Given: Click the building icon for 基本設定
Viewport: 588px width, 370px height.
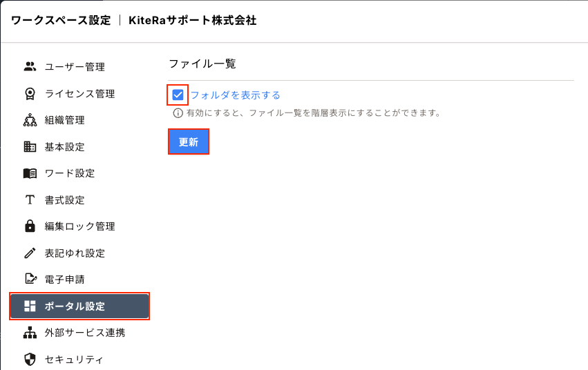Looking at the screenshot, I should [30, 147].
